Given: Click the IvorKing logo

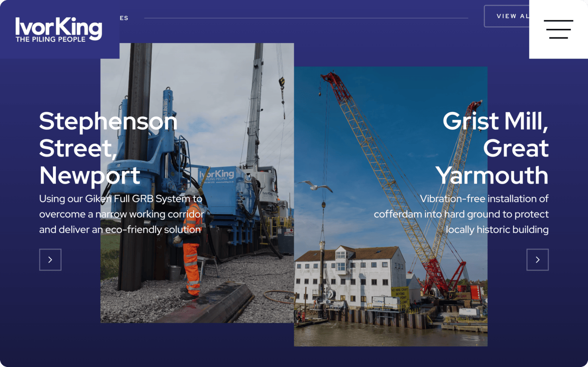Looking at the screenshot, I should pyautogui.click(x=59, y=29).
